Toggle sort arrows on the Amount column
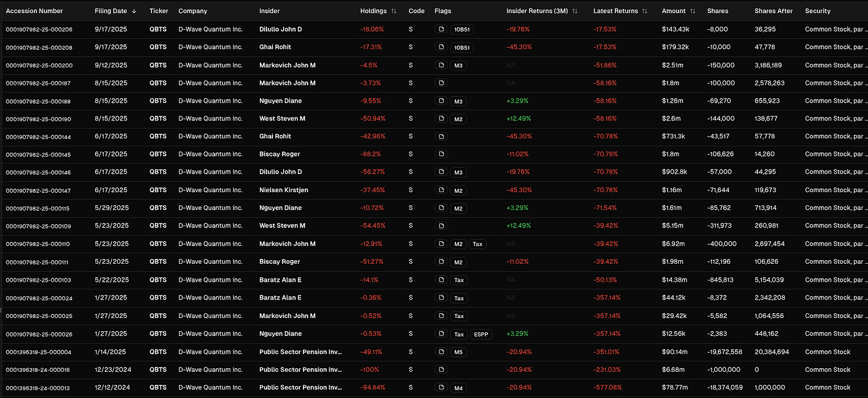868x398 pixels. pos(692,11)
